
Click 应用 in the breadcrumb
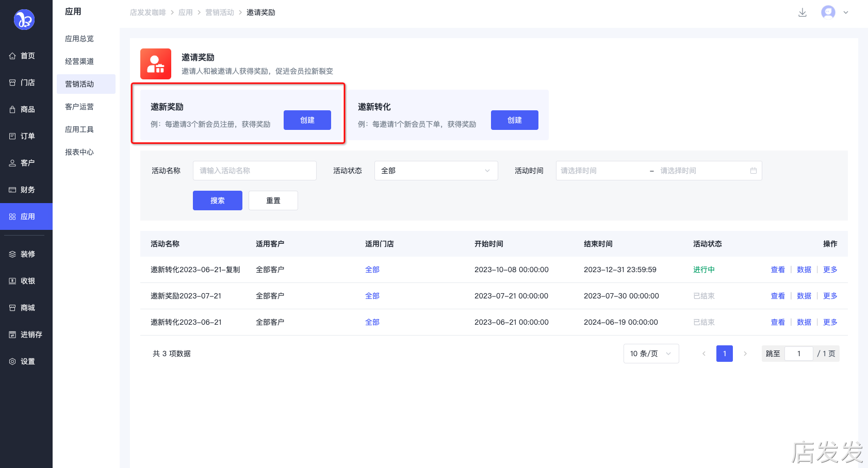click(186, 12)
